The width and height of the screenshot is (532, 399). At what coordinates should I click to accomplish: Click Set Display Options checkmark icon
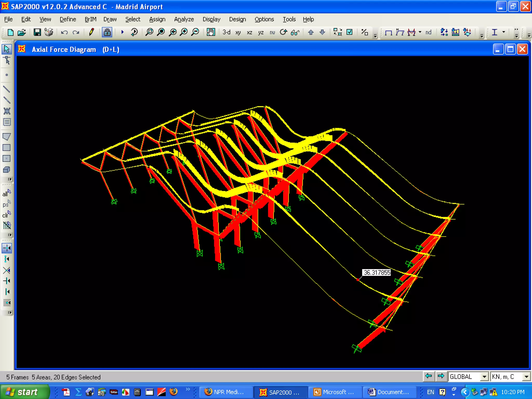pos(350,32)
